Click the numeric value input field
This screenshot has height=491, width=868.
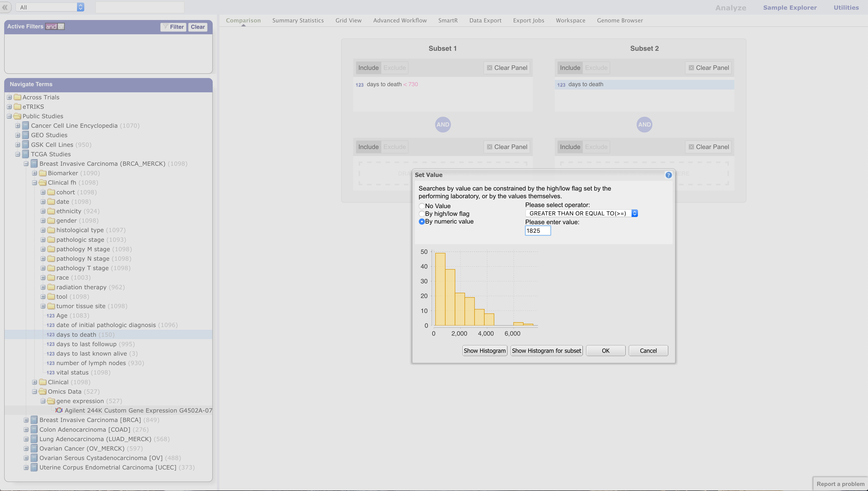[x=538, y=231]
